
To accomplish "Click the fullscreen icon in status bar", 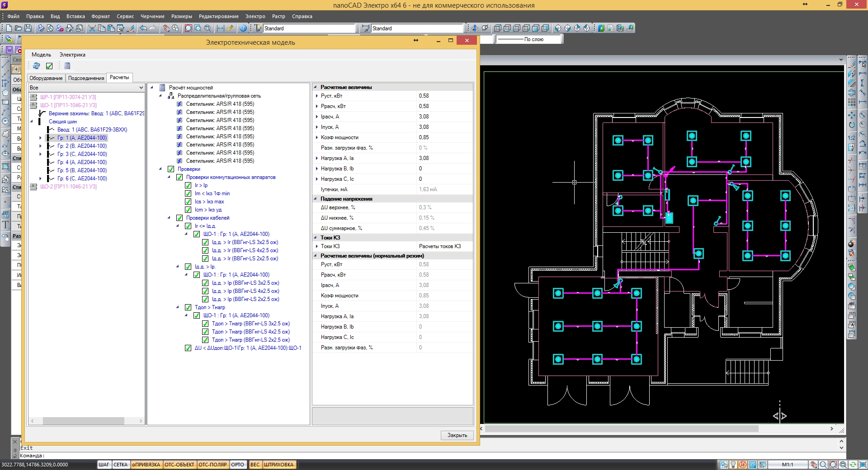I will click(863, 465).
